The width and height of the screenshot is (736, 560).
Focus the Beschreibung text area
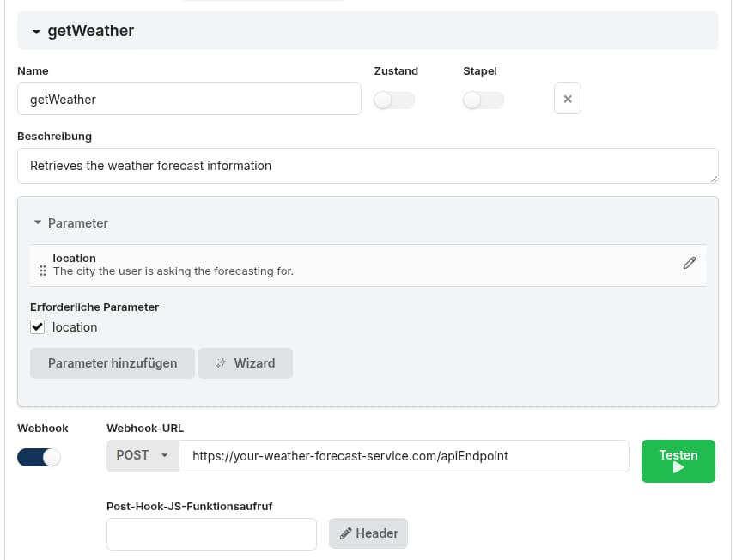point(367,166)
